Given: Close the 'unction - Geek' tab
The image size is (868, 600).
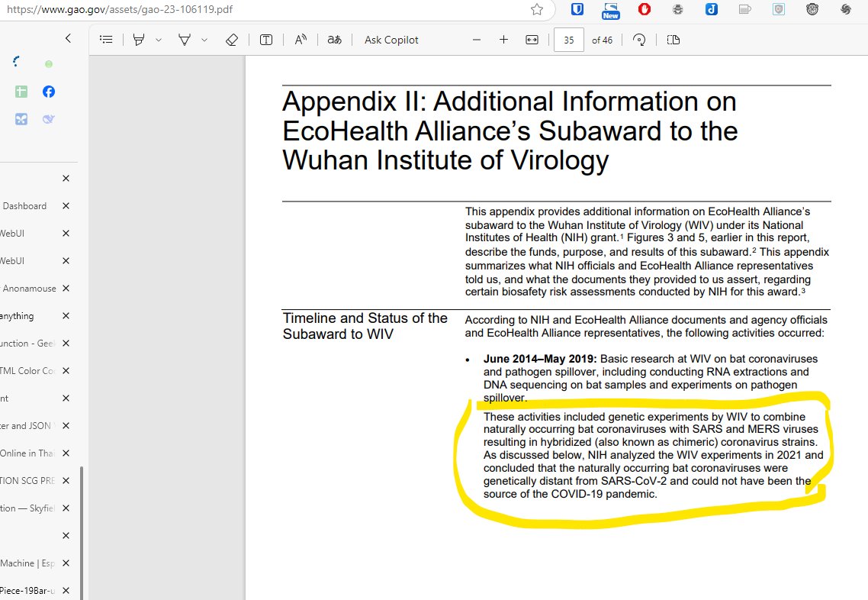Looking at the screenshot, I should pos(66,344).
